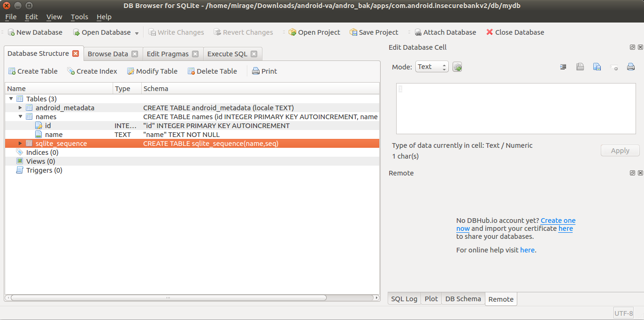
Task: Apply the cell value with the gear-arrow button
Action: [457, 66]
